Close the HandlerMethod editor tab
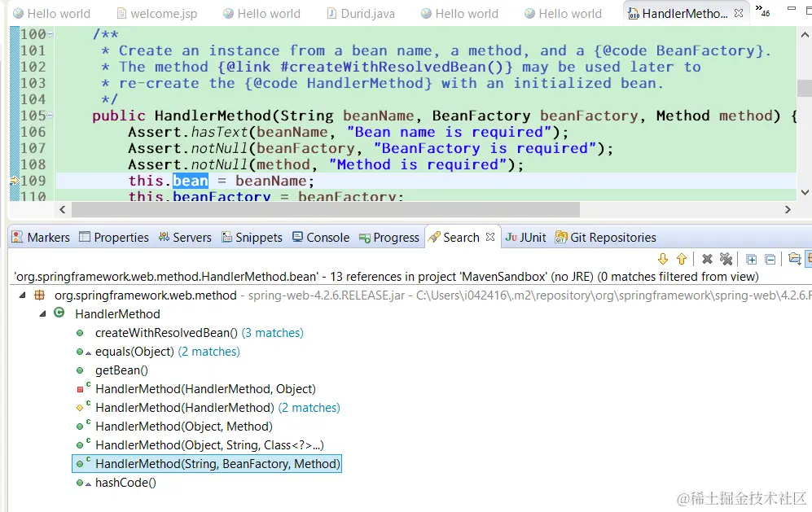The height and width of the screenshot is (512, 812). click(x=739, y=13)
